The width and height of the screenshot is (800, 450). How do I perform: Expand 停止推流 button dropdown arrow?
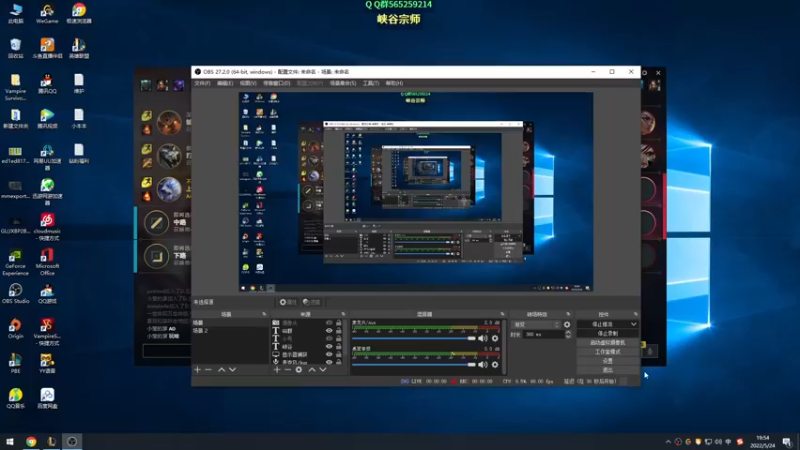(634, 324)
